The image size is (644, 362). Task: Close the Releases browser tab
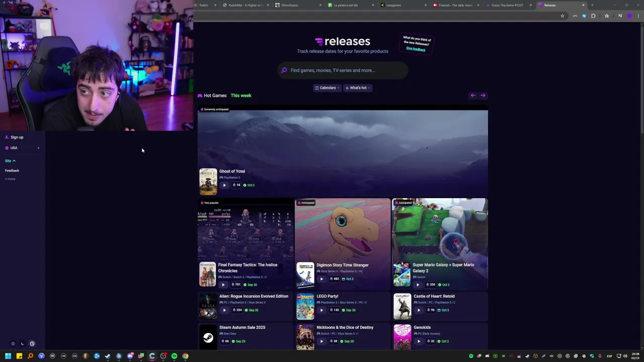(x=583, y=5)
